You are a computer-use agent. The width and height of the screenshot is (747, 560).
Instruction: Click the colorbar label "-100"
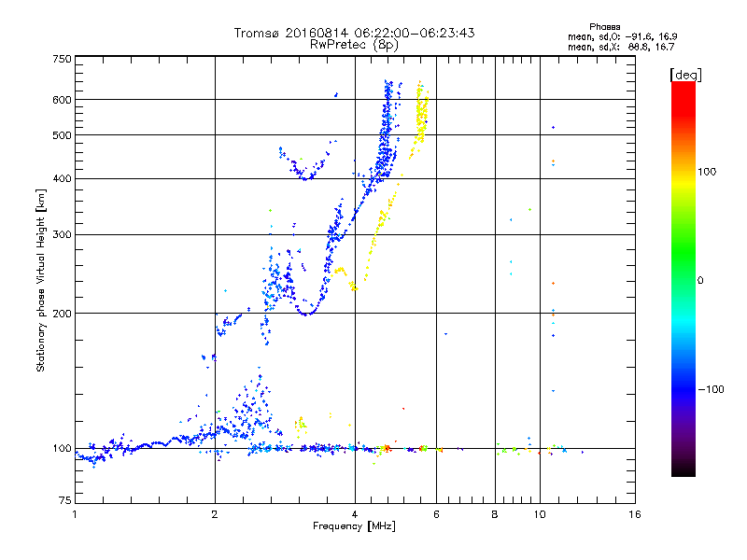[711, 389]
